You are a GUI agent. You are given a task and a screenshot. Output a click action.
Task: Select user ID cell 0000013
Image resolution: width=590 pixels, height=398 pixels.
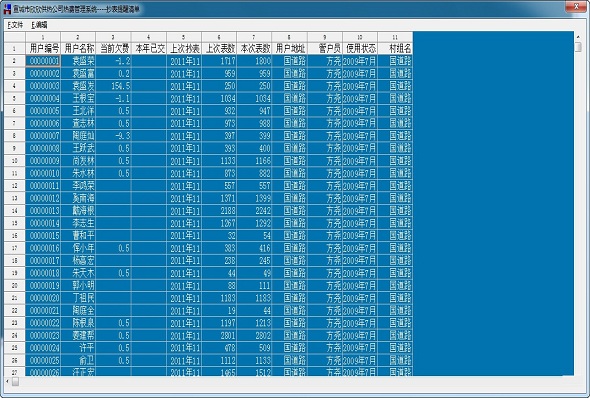click(x=43, y=210)
